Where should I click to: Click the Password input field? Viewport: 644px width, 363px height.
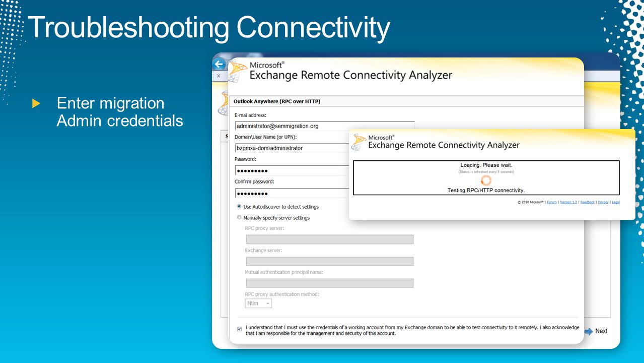click(x=292, y=170)
